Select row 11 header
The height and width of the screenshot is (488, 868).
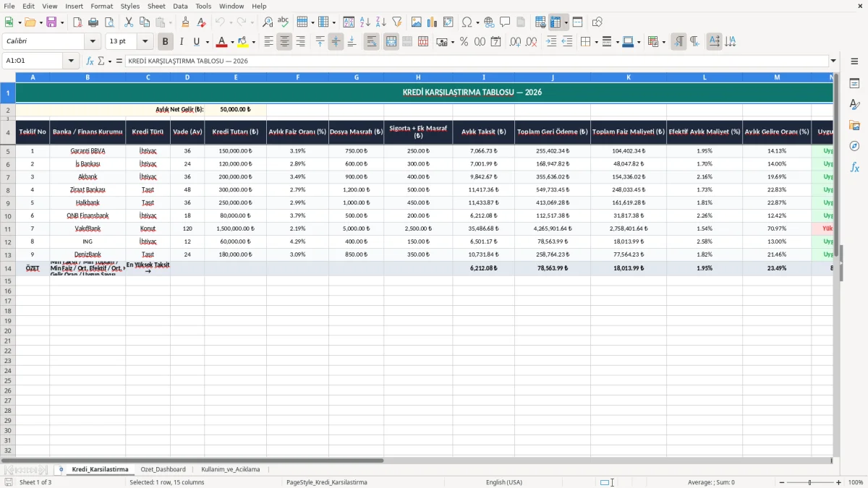[8, 228]
